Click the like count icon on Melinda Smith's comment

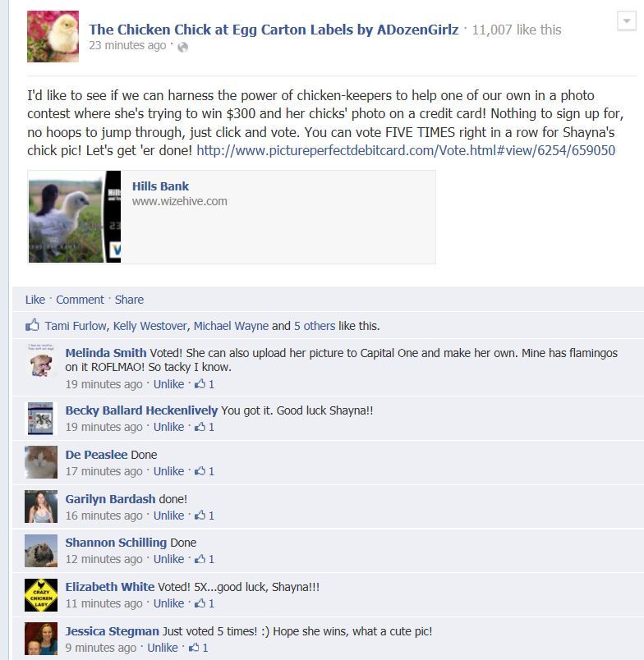[200, 383]
